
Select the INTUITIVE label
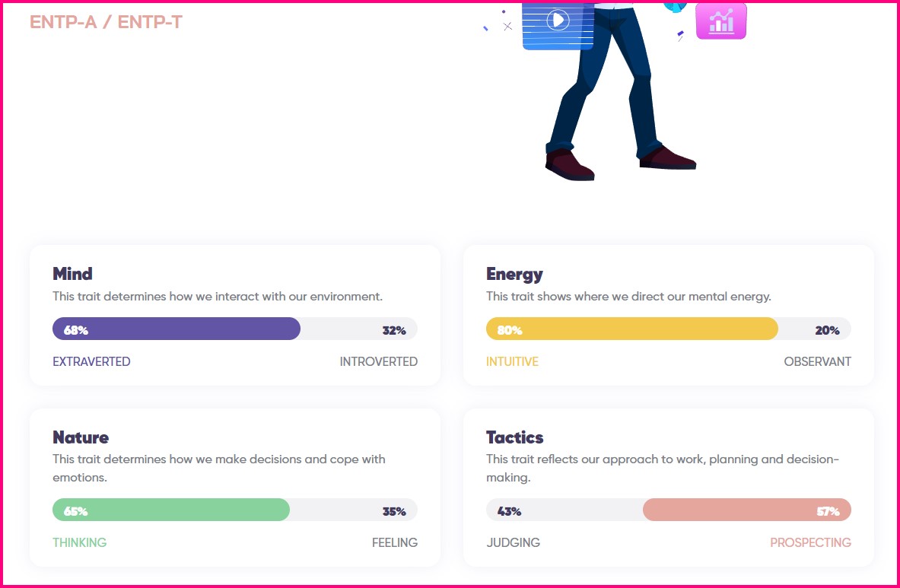[512, 361]
